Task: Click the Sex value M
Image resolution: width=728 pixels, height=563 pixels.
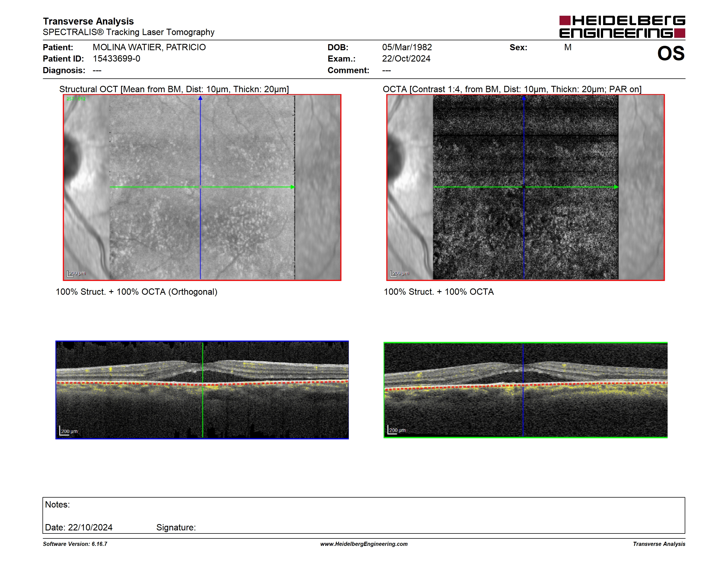Action: click(x=568, y=47)
